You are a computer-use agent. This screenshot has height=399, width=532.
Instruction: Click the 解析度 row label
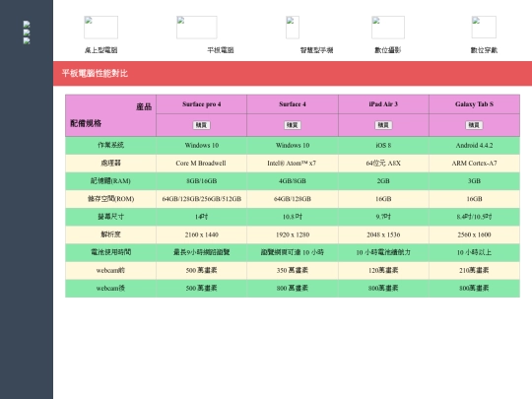click(110, 234)
